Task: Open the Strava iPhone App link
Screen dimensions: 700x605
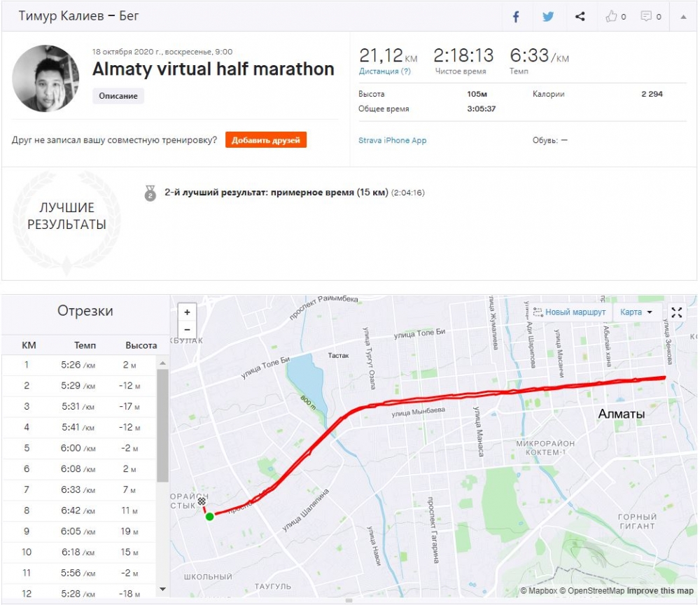Action: coord(393,140)
